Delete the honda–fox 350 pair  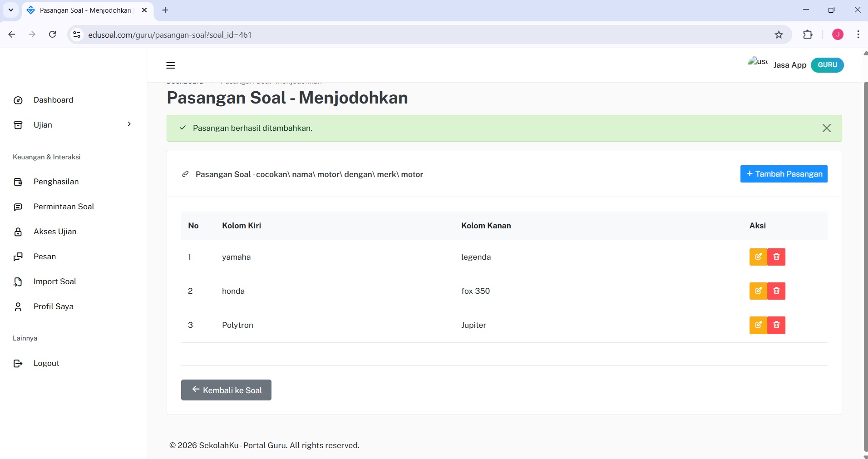[776, 291]
